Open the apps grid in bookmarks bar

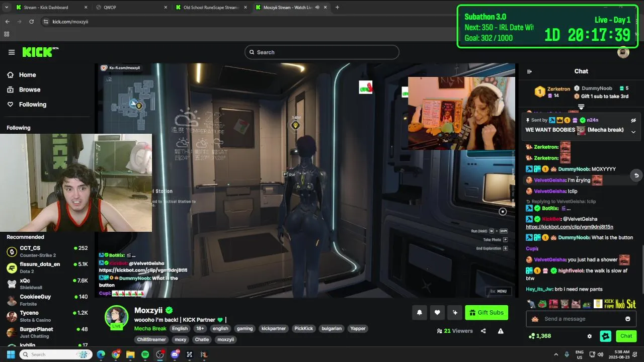tap(7, 34)
